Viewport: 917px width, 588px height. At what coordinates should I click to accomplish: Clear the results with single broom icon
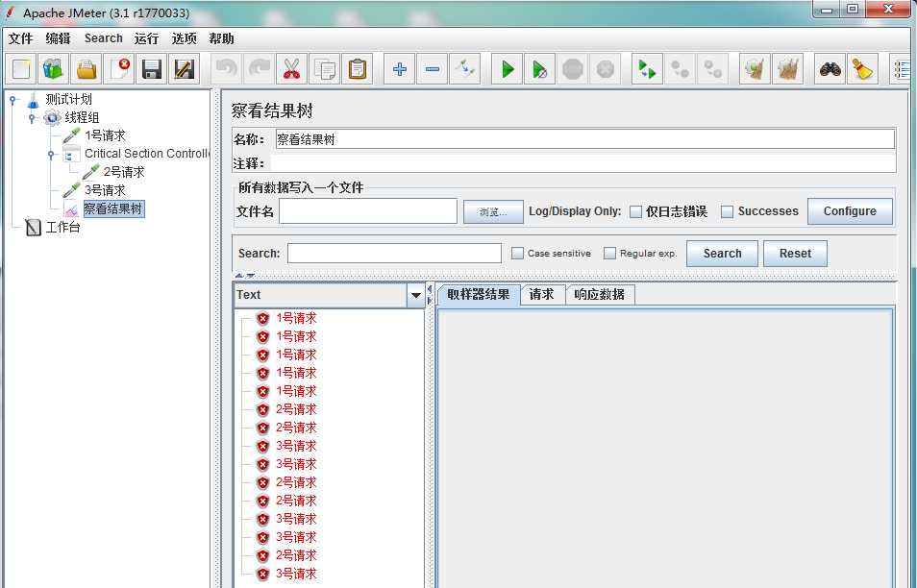[x=755, y=69]
